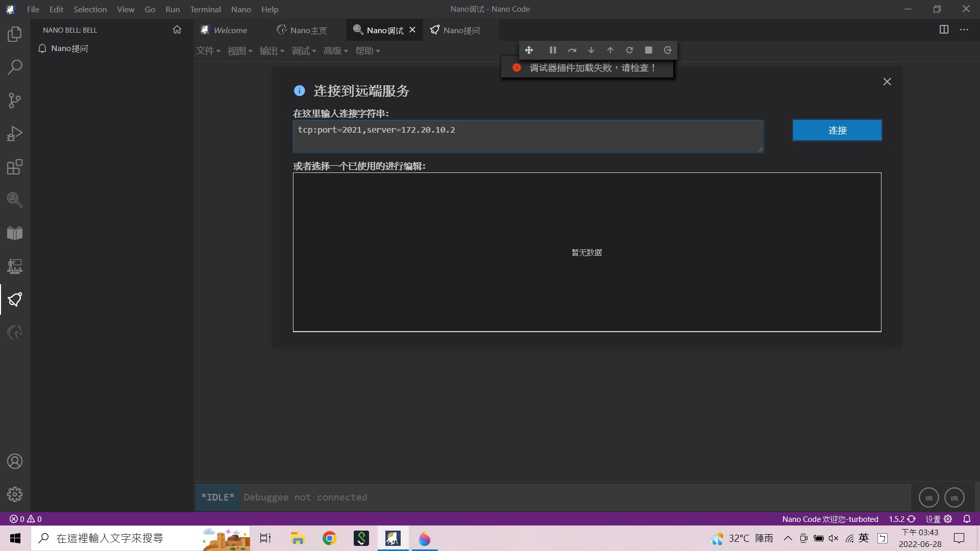Image resolution: width=980 pixels, height=551 pixels.
Task: Expand the 调试 dropdown menu
Action: pos(304,51)
